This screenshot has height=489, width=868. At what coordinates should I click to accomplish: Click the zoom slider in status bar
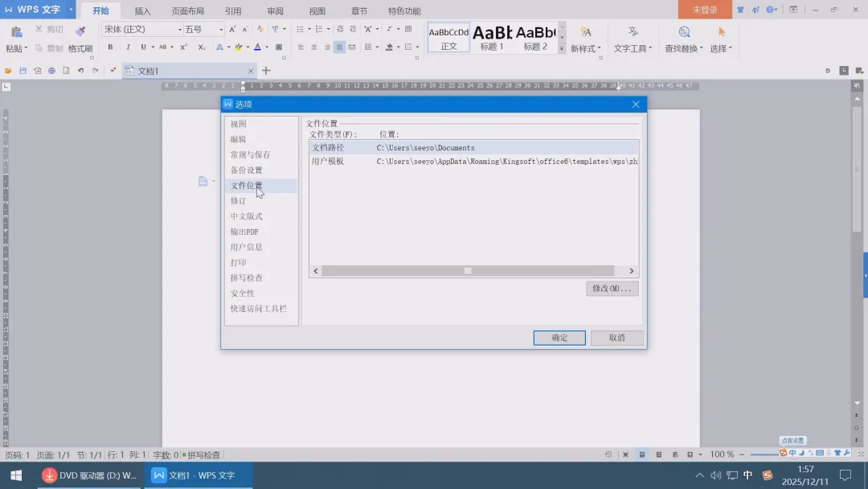tap(766, 454)
